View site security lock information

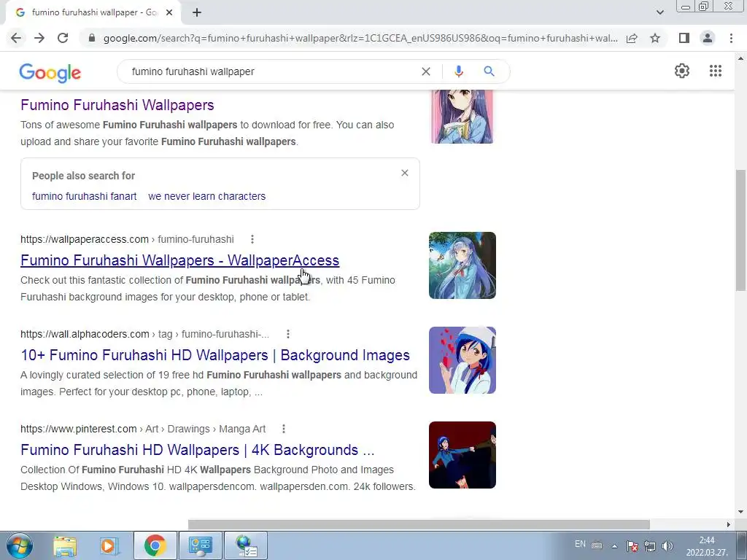(92, 38)
